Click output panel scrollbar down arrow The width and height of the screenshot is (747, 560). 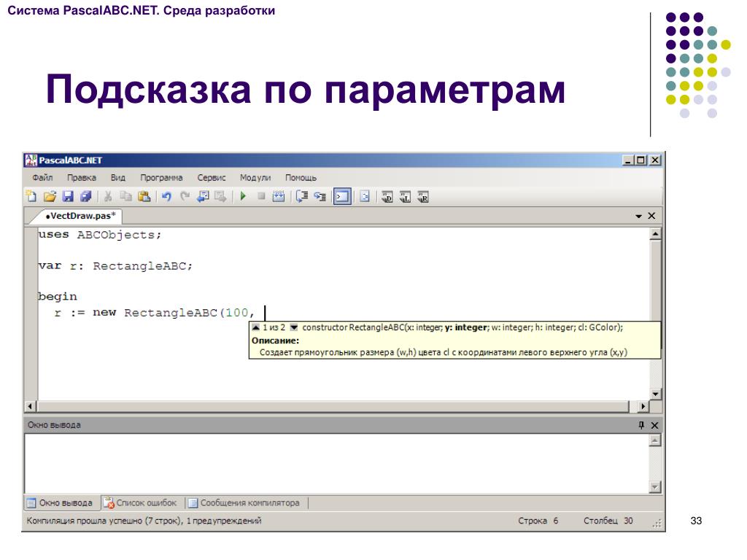click(x=655, y=486)
